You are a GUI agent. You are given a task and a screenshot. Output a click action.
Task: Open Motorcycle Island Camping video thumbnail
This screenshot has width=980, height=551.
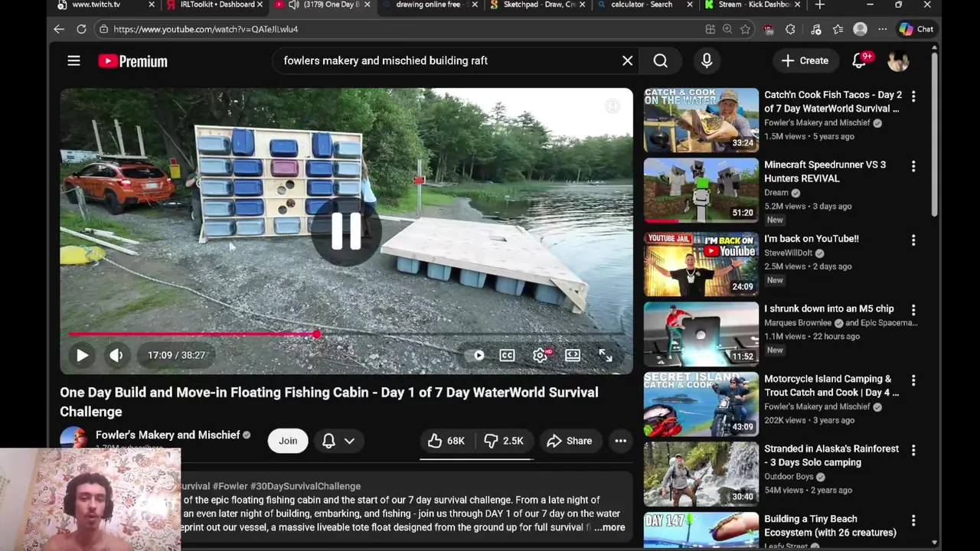(x=701, y=404)
